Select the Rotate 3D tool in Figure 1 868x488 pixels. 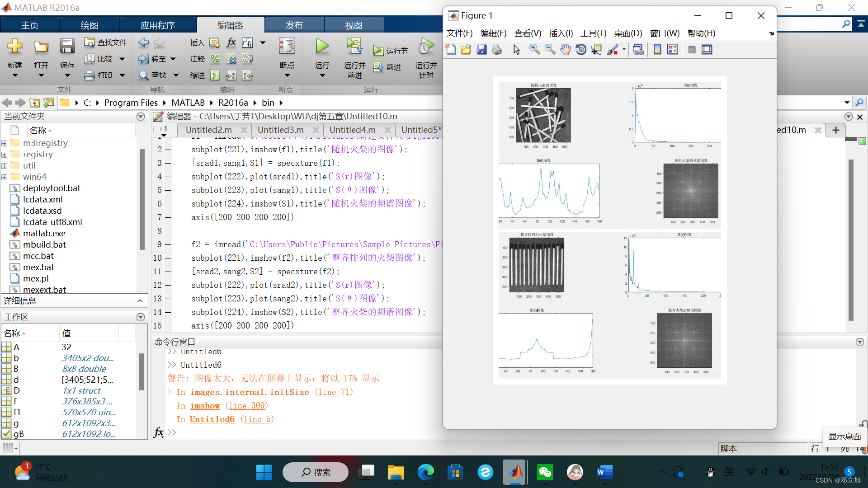click(581, 50)
